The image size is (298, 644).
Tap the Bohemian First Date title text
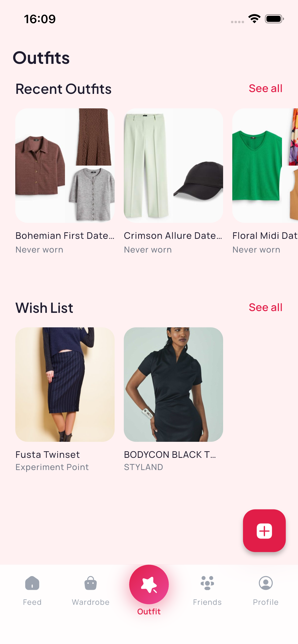coord(65,236)
